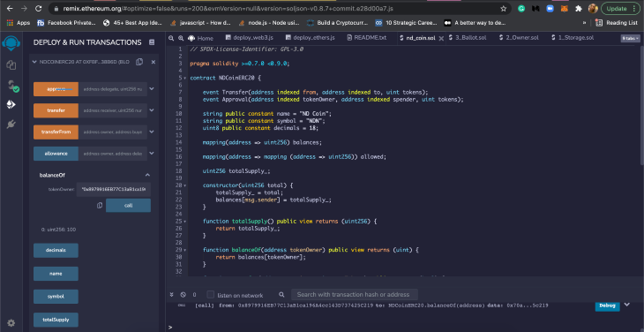Copy the deployed NDCOINERC20 contract address
Screen dimensions: 644x332
pyautogui.click(x=139, y=62)
